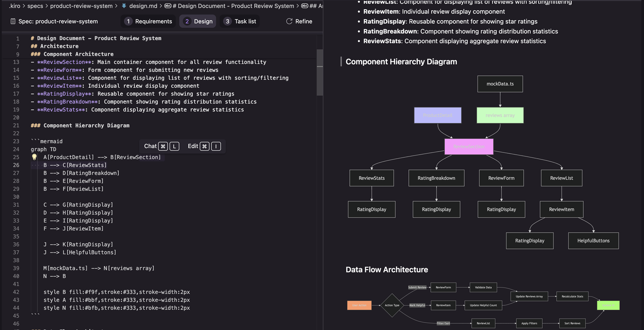Click the spec document icon beside spec name
644x330 pixels.
(12, 21)
